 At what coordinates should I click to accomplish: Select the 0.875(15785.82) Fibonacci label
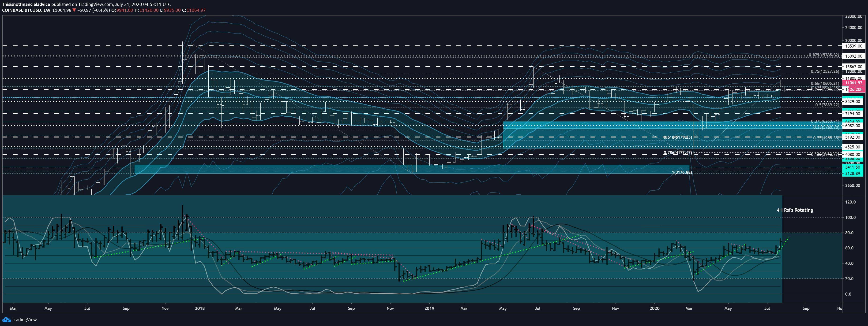click(824, 55)
